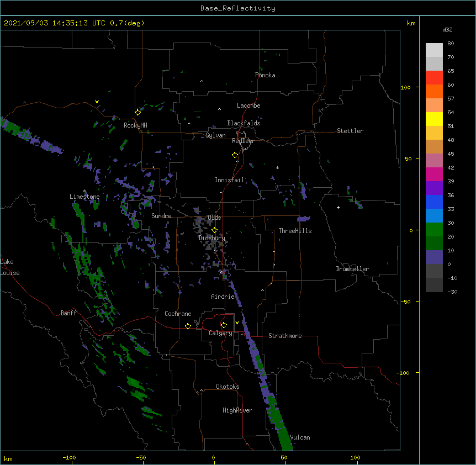The image size is (476, 465).
Task: Click the Sylvan label on map
Action: (215, 135)
